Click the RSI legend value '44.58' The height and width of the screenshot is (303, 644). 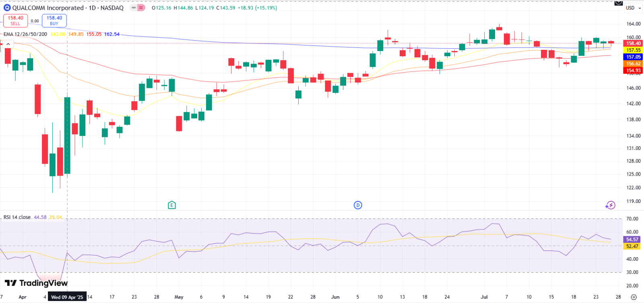tap(40, 217)
